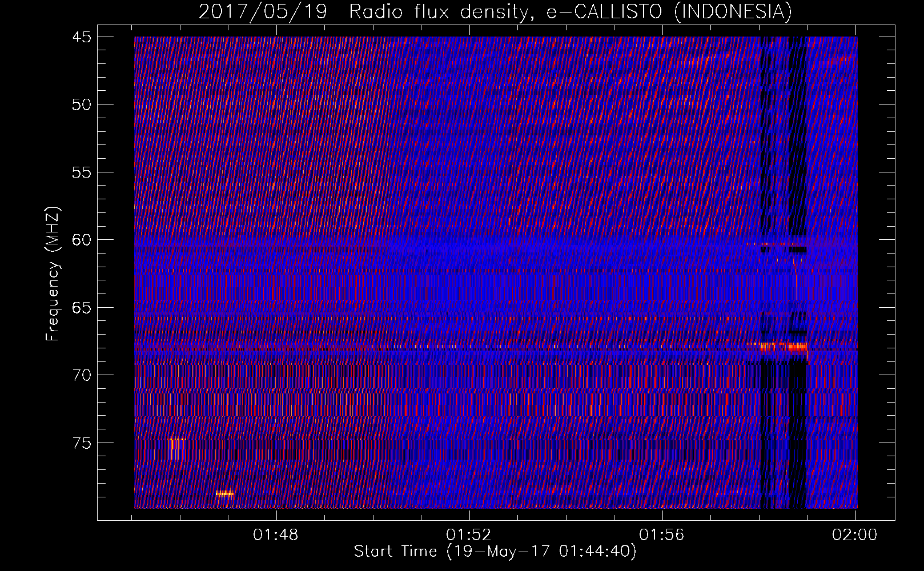Image resolution: width=924 pixels, height=571 pixels.
Task: Click the 65 frequency tick label
Action: click(x=82, y=308)
